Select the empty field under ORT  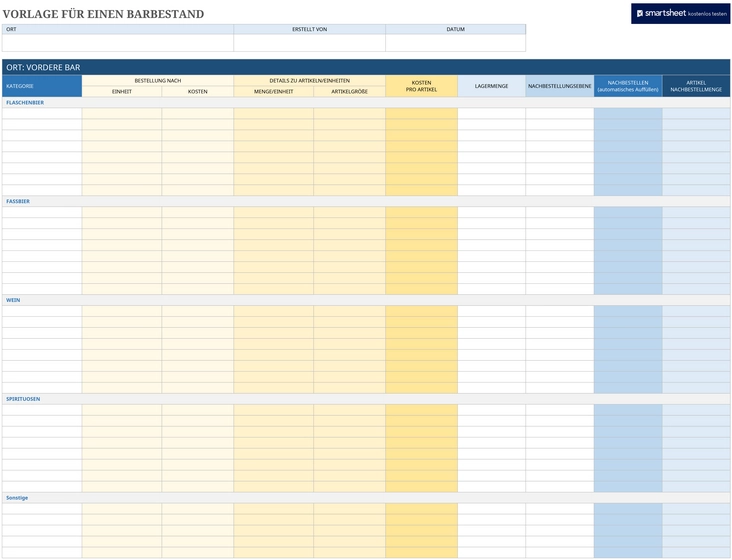point(118,43)
